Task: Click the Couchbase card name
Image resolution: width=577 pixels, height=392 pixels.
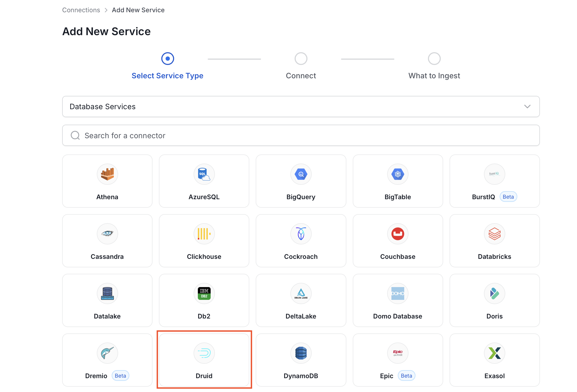Action: coord(398,257)
